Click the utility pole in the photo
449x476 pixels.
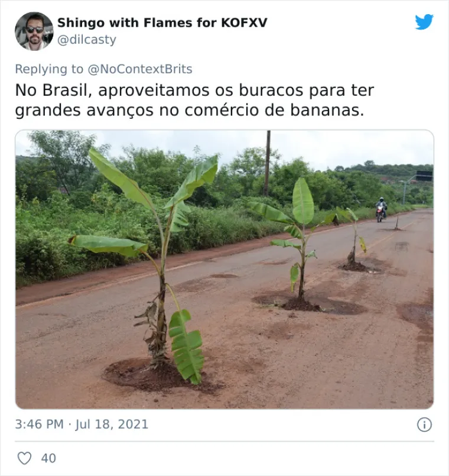point(267,163)
